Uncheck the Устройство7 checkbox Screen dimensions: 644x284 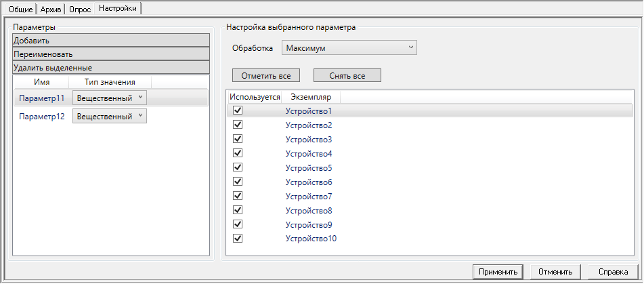pyautogui.click(x=238, y=196)
